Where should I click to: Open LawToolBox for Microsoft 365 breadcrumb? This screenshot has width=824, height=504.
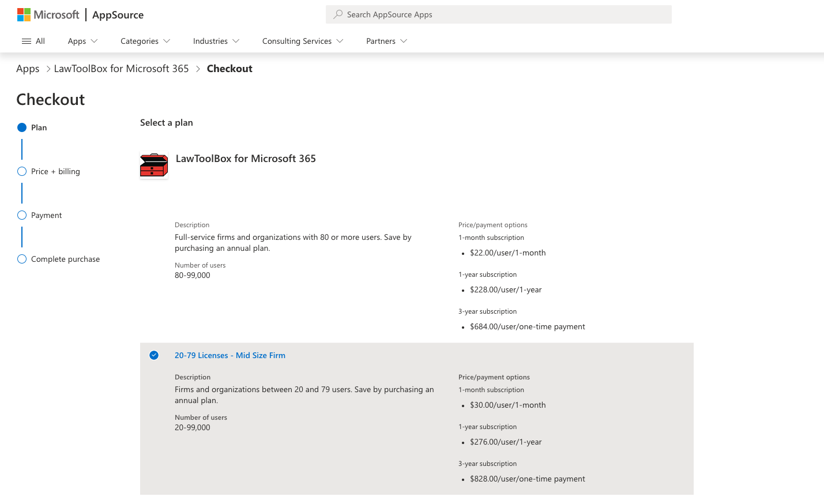(x=121, y=69)
